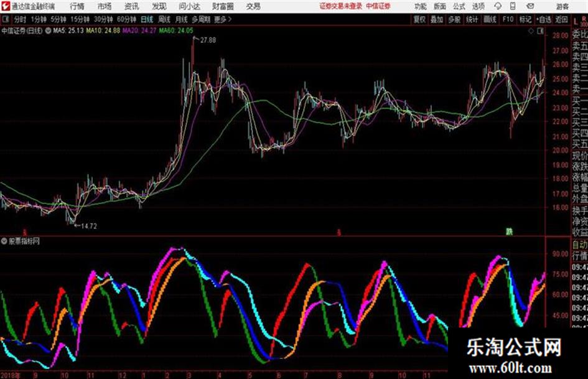The height and width of the screenshot is (379, 588).
Task: Click the 14.72 low price label
Action: [x=89, y=226]
